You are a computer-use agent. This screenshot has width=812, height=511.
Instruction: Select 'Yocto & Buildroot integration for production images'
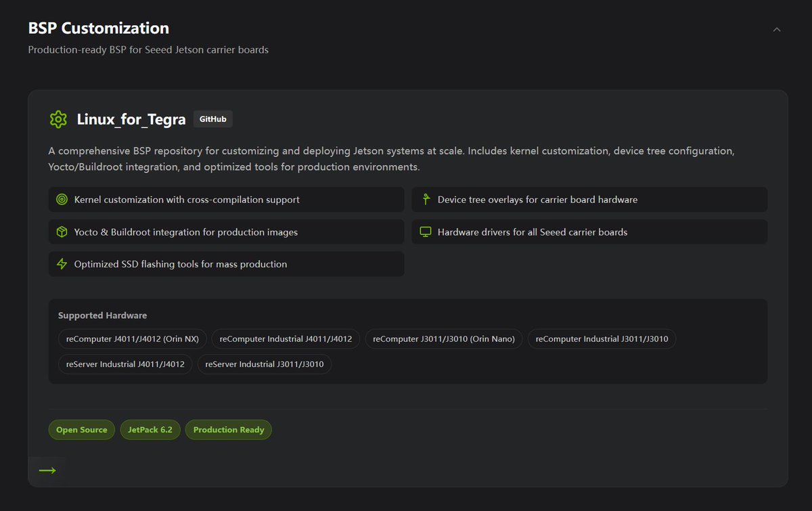(226, 232)
